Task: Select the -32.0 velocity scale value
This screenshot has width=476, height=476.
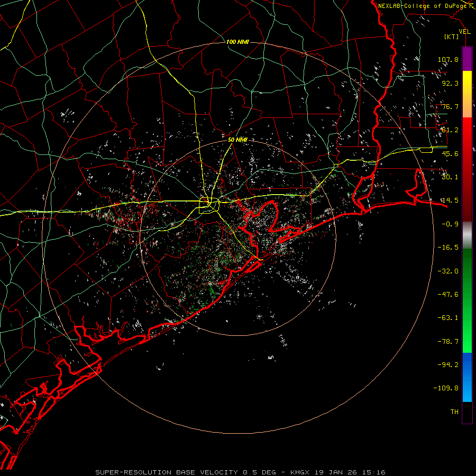Action: coord(448,271)
